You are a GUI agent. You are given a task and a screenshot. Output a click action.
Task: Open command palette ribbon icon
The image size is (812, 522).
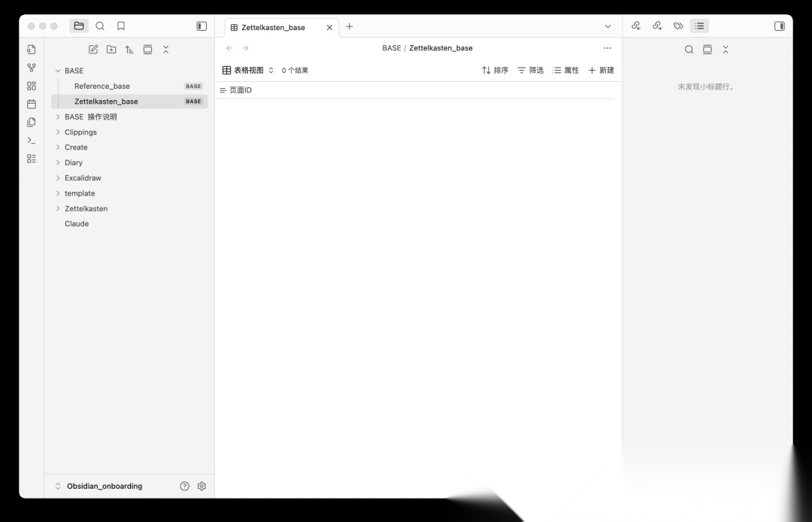32,141
